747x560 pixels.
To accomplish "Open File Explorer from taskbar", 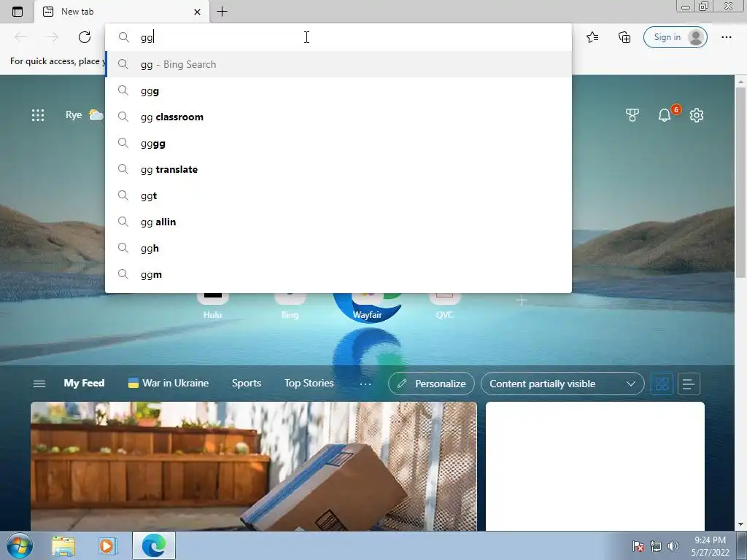I will [x=63, y=545].
